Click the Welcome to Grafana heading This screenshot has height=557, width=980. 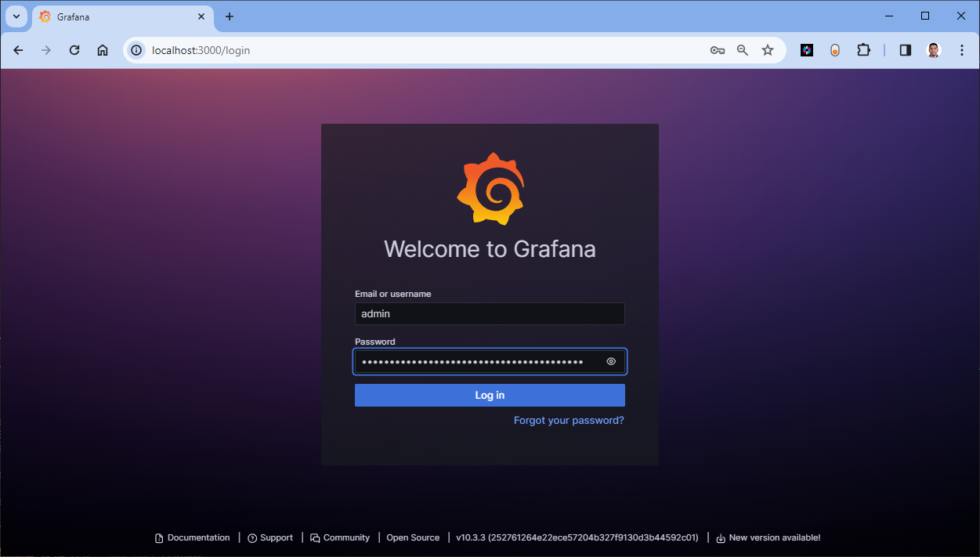click(x=490, y=249)
